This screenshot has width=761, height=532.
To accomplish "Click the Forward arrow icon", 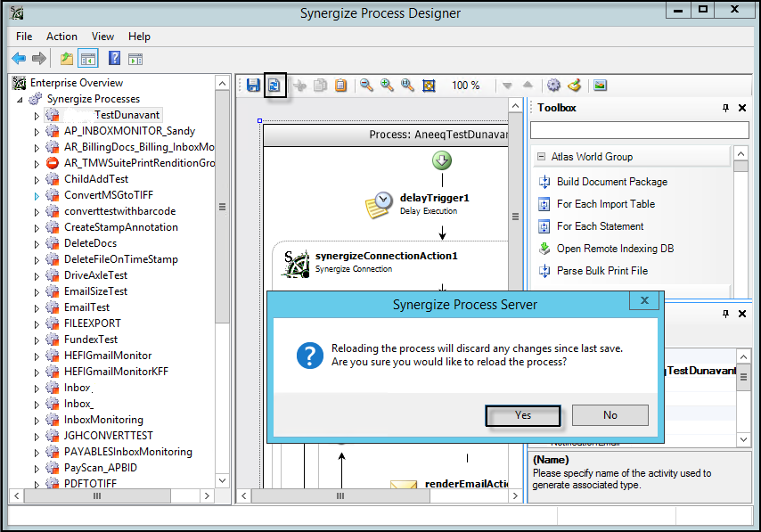I will (x=39, y=59).
